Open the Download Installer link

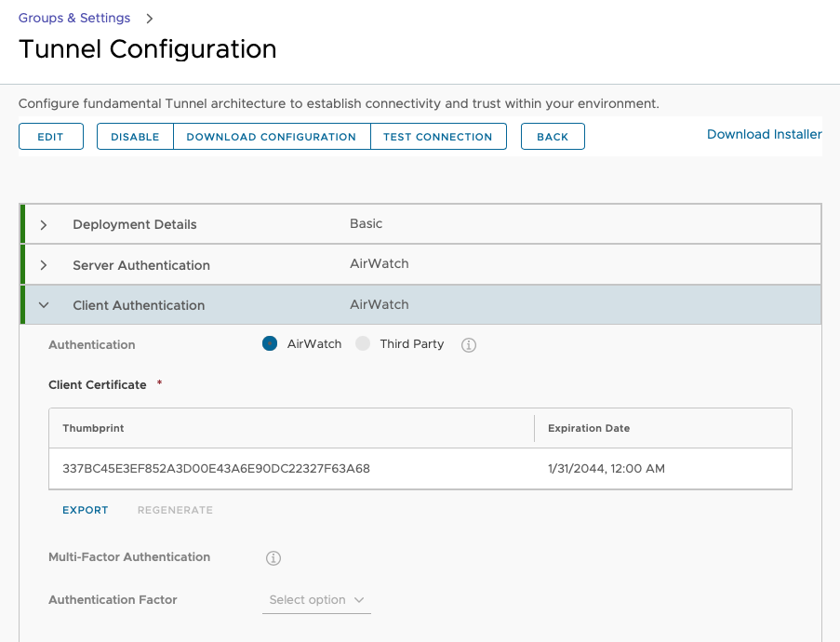point(764,134)
